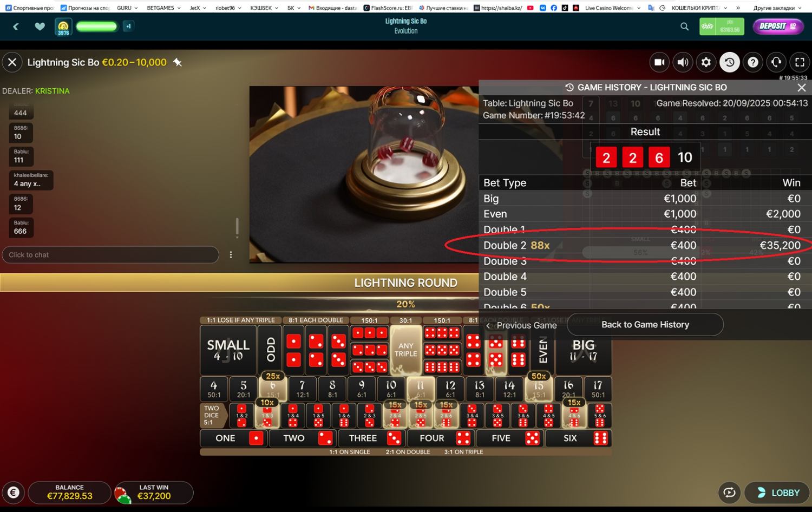The width and height of the screenshot is (812, 512).
Task: Select the ANY TRIPLE bet spot
Action: tap(405, 350)
